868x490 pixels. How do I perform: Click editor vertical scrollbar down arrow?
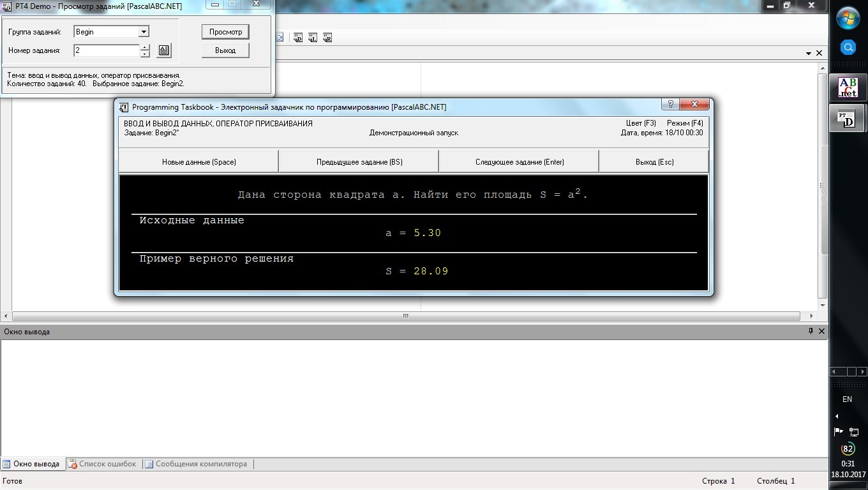tap(823, 305)
